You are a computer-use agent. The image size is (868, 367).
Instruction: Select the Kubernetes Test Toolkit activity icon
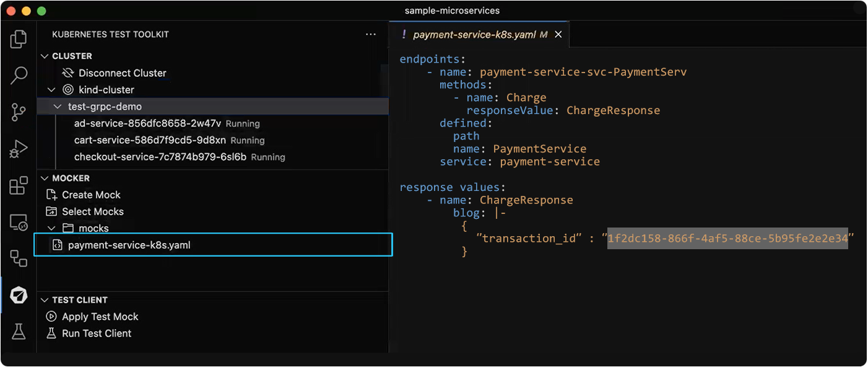pyautogui.click(x=19, y=296)
